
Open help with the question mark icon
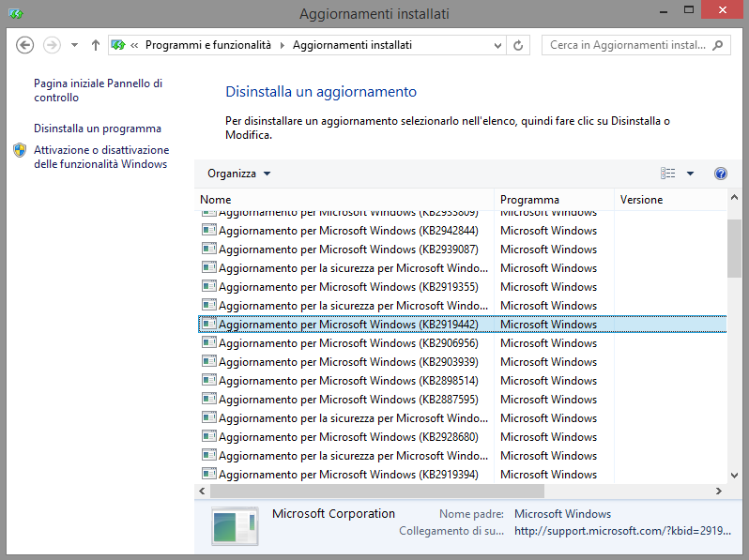click(721, 174)
